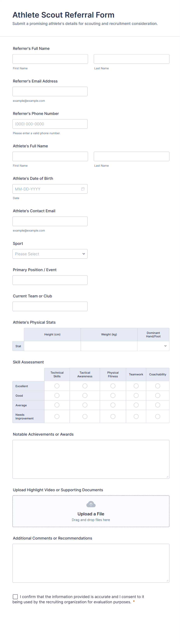180x644 pixels.
Task: Click Upload a File area
Action: pos(91,514)
